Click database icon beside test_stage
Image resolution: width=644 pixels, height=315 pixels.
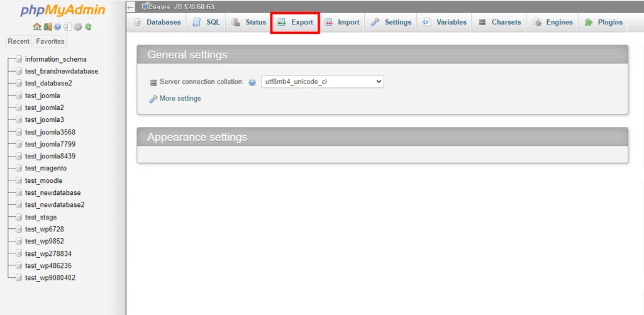pos(18,218)
